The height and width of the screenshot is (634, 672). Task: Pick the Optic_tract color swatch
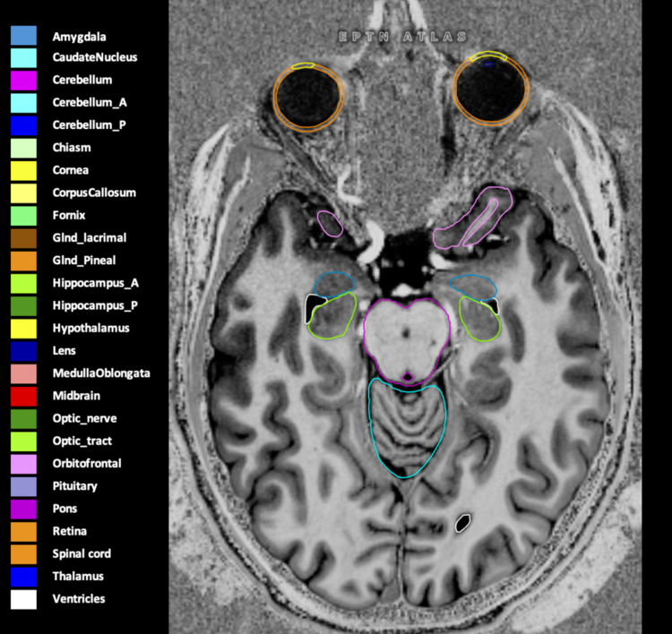coord(23,441)
